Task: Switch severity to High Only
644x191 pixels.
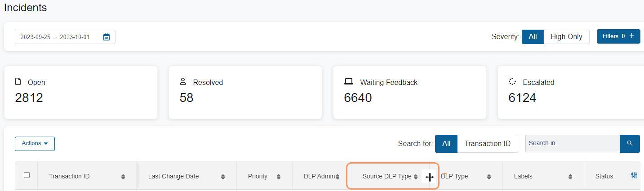Action: [566, 37]
